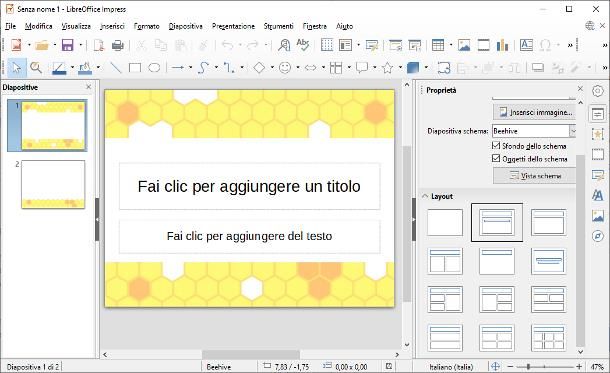
Task: Click the Vista schema button
Action: [534, 176]
